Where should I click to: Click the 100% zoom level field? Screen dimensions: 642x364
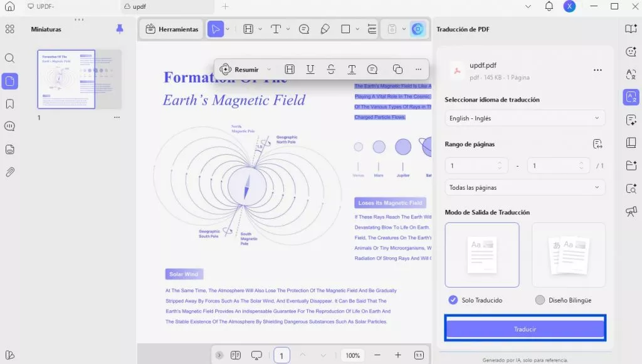click(x=352, y=355)
